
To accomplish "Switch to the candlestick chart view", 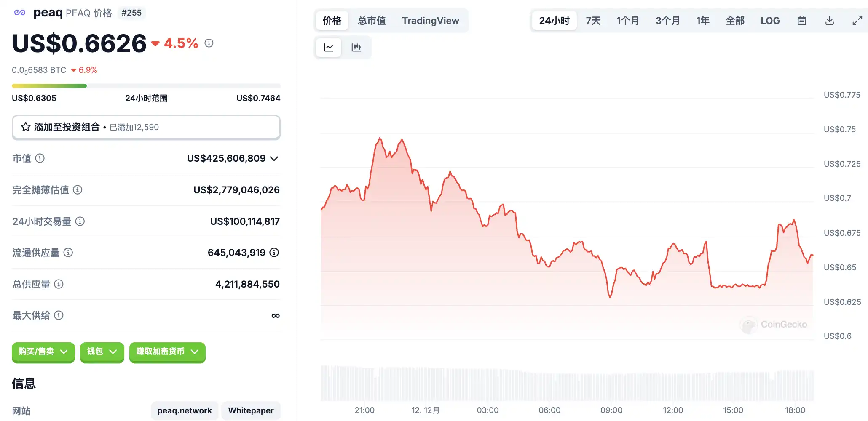I will tap(356, 47).
